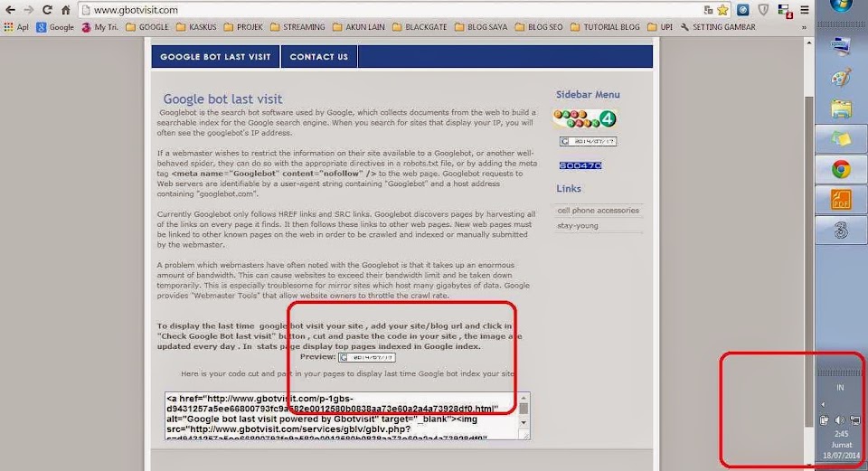
Task: Expand the BLOG SEO bookmark folder
Action: [539, 26]
